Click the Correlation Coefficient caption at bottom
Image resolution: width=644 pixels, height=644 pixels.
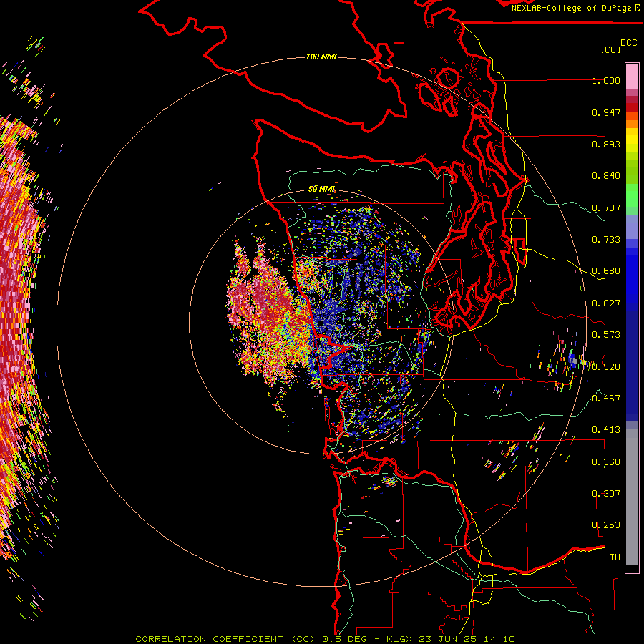pos(325,639)
